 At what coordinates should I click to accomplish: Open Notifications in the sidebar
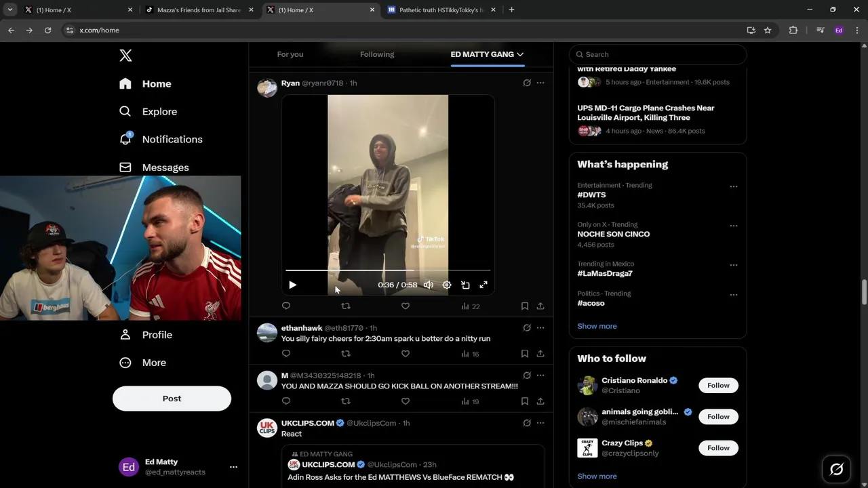(161, 139)
